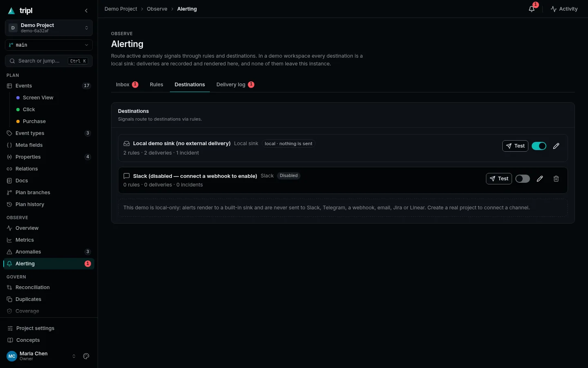Screen dimensions: 588x368
Task: Open Relations page
Action: 49,169
